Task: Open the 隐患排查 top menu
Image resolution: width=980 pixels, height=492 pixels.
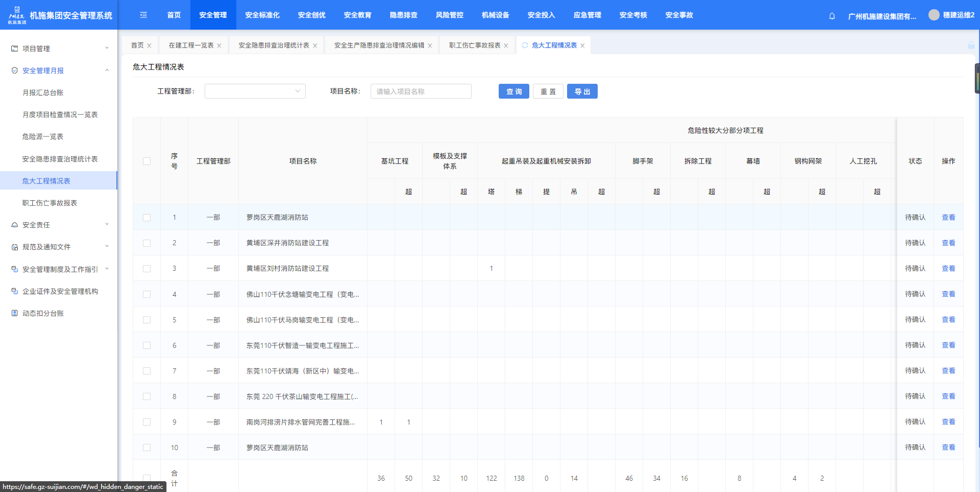Action: 403,15
